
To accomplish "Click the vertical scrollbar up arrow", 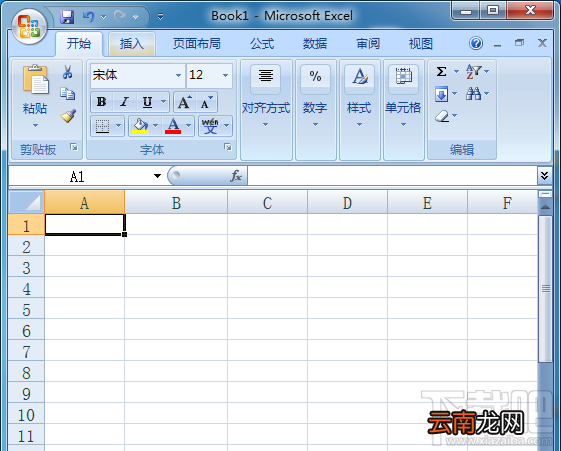I will point(545,207).
